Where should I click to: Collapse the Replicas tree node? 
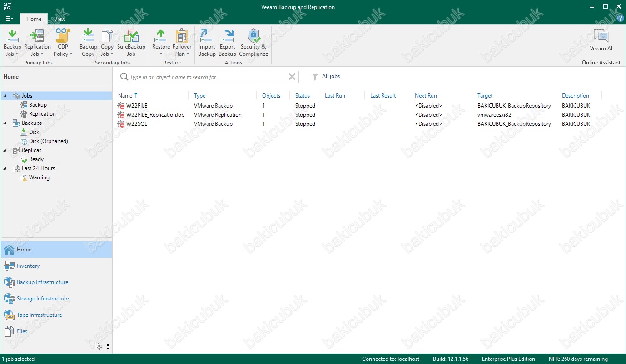coord(5,150)
